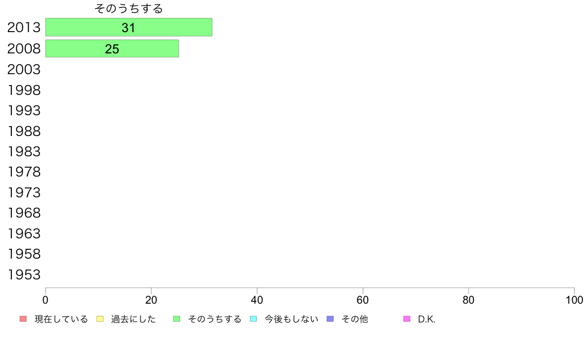Click the 1953 year label

(x=24, y=275)
